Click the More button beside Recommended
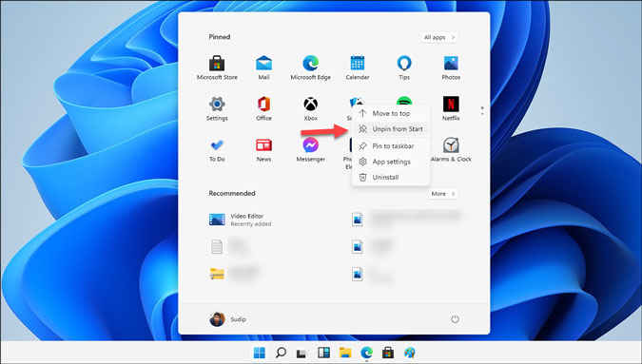Screen dimensions: 642x364 (x=442, y=194)
